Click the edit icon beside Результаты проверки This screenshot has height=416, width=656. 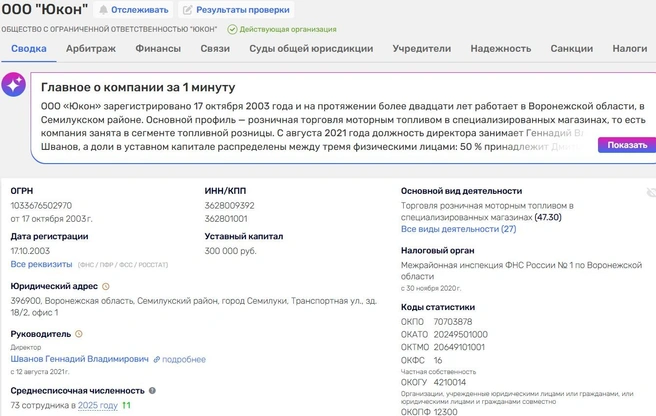pos(188,10)
